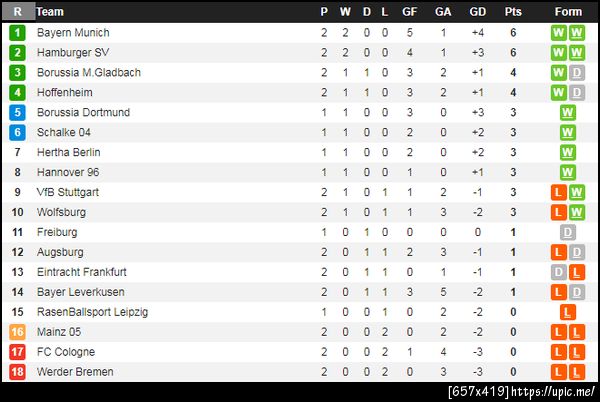Click the Form column header
Viewport: 600px width, 402px height.
click(568, 12)
